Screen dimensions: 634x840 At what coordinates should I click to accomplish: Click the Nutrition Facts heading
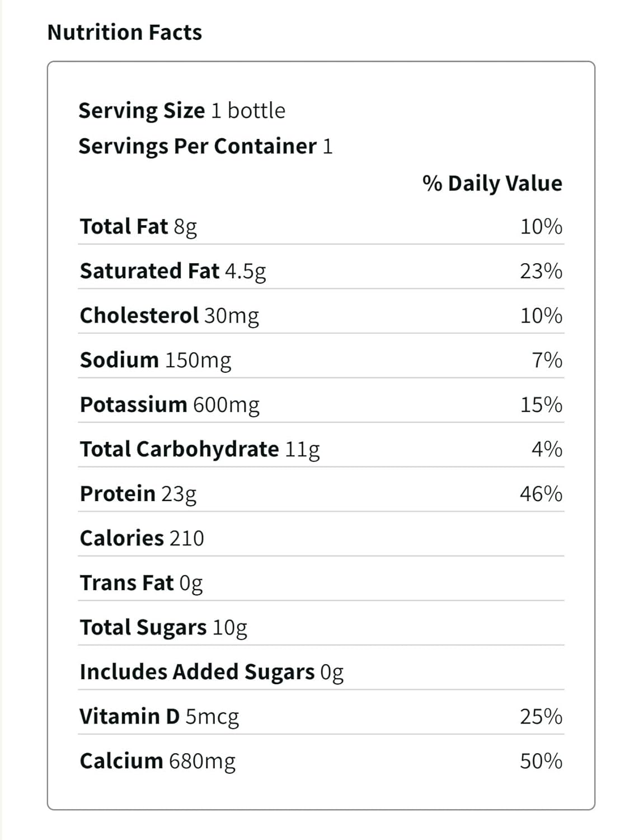tap(125, 32)
